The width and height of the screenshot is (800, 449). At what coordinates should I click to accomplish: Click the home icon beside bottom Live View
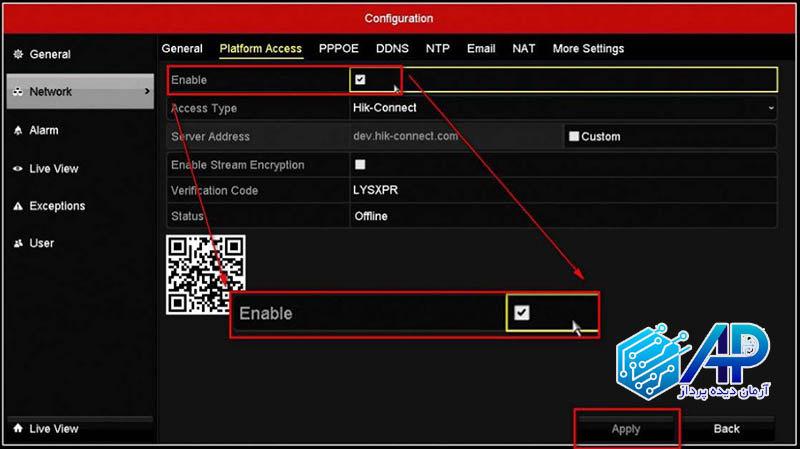18,429
